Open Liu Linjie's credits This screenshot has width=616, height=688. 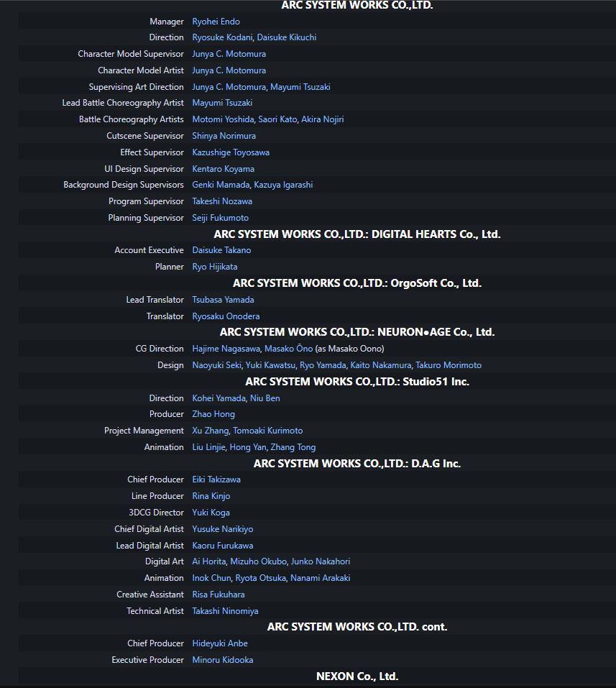point(209,447)
